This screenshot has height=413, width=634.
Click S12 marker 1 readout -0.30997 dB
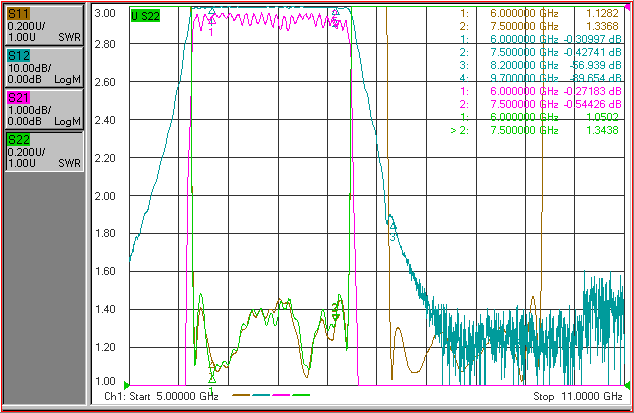tap(592, 39)
